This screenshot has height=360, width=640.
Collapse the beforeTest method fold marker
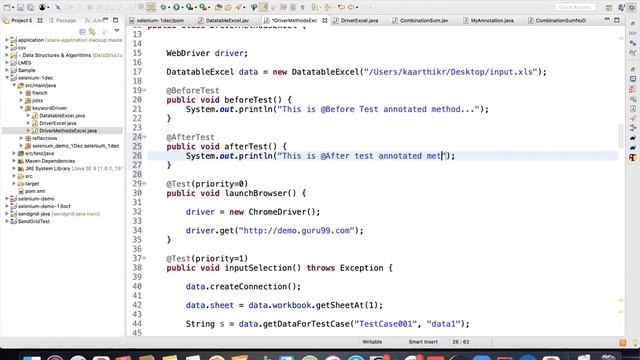click(145, 90)
